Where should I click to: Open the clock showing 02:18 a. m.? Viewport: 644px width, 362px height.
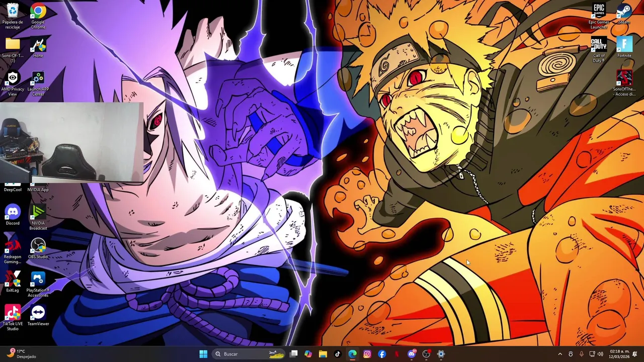tap(619, 354)
